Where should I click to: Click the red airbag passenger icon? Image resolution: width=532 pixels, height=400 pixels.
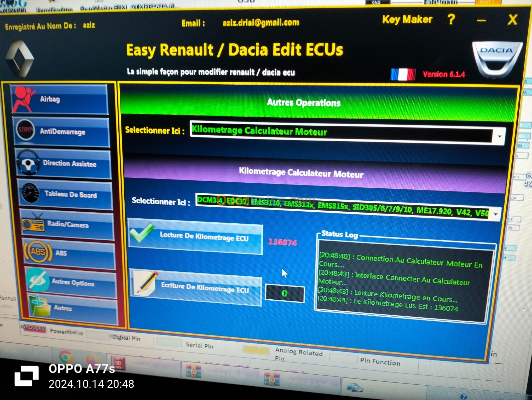(23, 99)
